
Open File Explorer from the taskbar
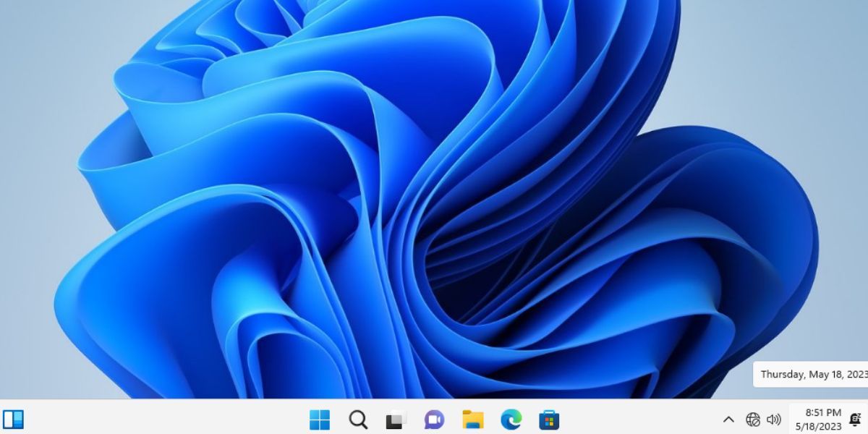474,420
